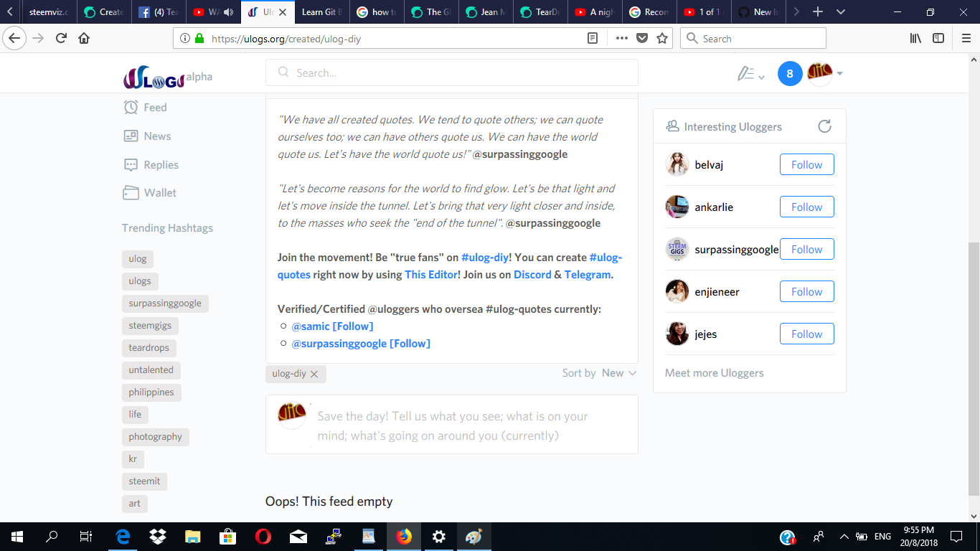The width and height of the screenshot is (980, 551).
Task: Follow jejes
Action: tap(807, 334)
